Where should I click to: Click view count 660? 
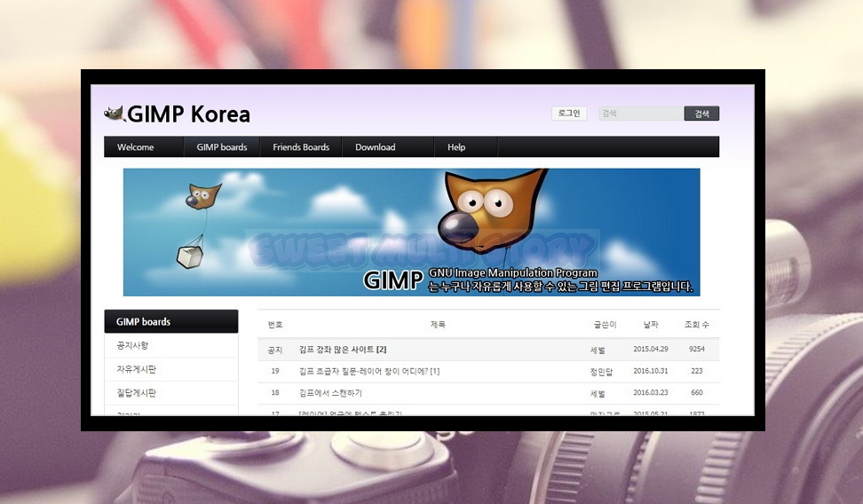click(x=697, y=392)
